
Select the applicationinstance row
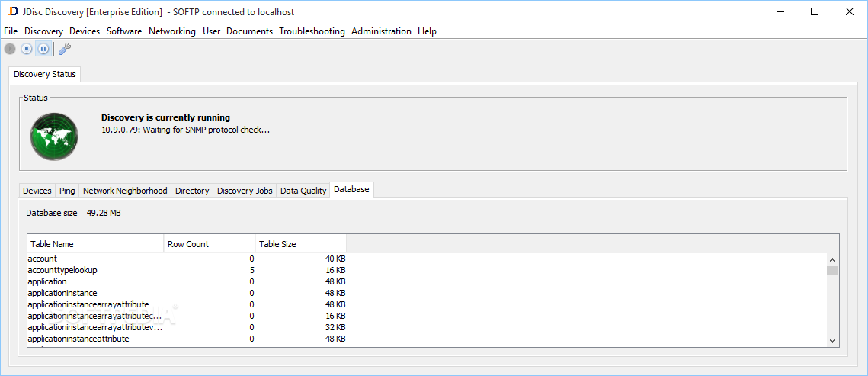click(187, 293)
